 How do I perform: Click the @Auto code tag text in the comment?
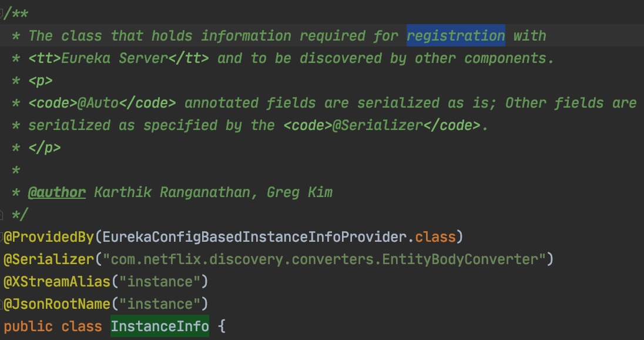[x=98, y=103]
